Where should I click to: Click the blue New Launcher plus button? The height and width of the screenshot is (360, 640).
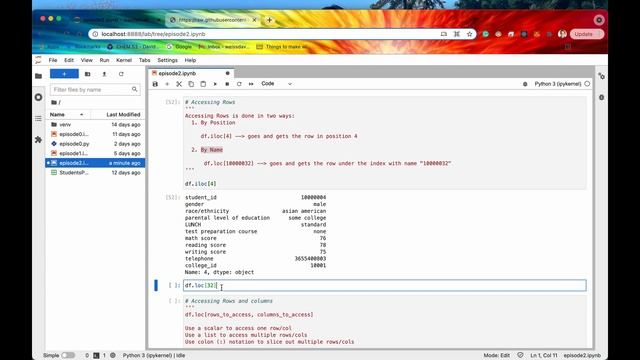pyautogui.click(x=64, y=74)
